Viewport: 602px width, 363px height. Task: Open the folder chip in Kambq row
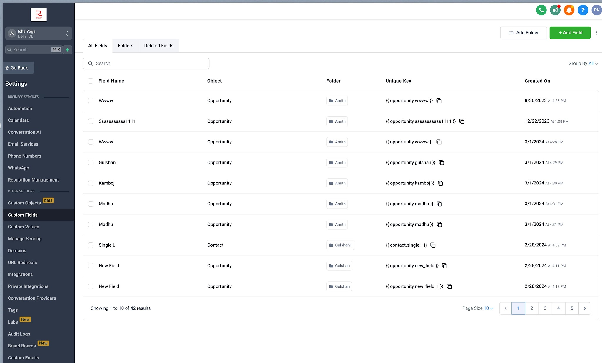pos(337,183)
